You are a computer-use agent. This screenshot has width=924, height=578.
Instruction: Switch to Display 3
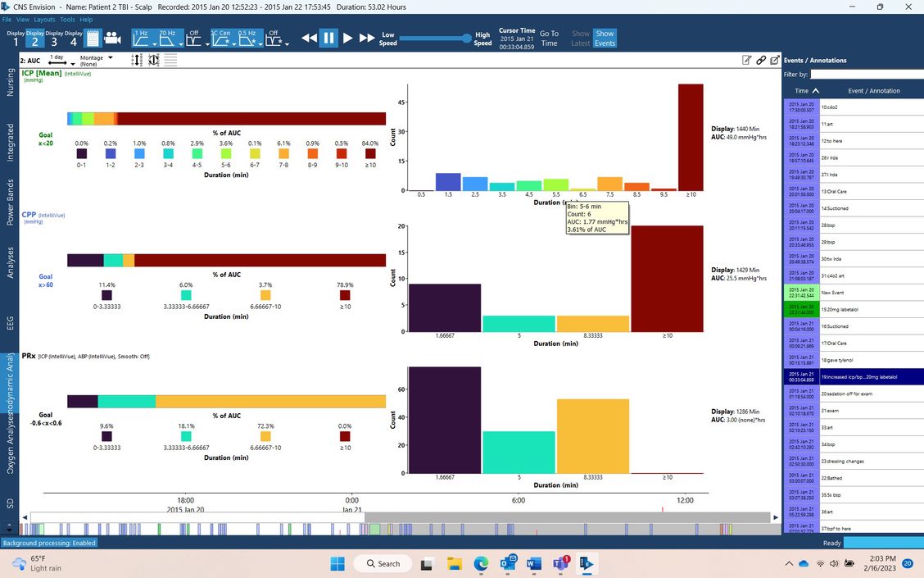[54, 38]
